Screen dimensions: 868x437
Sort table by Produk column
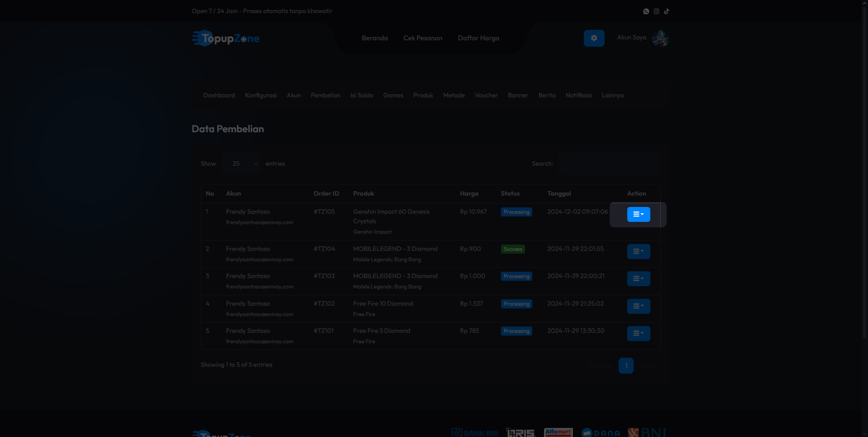pyautogui.click(x=363, y=193)
